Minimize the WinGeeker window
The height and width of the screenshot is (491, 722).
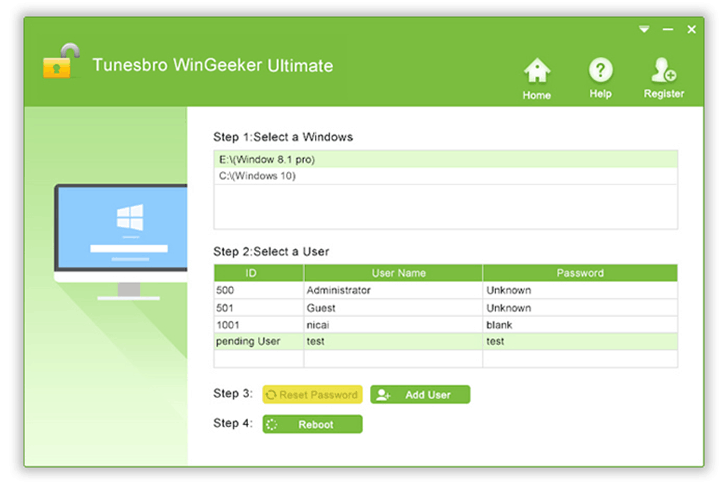click(x=668, y=29)
